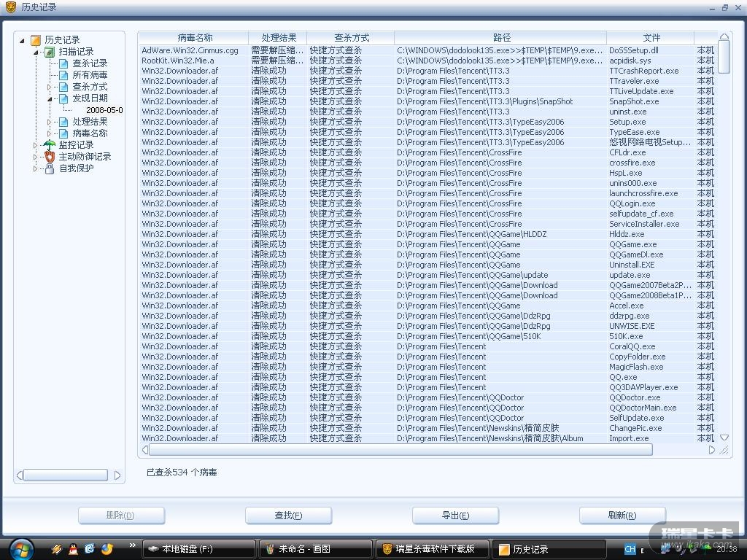Switch to 本地磁盘 (F:) taskbar window
Viewport: 747px width, 560px height.
point(198,549)
